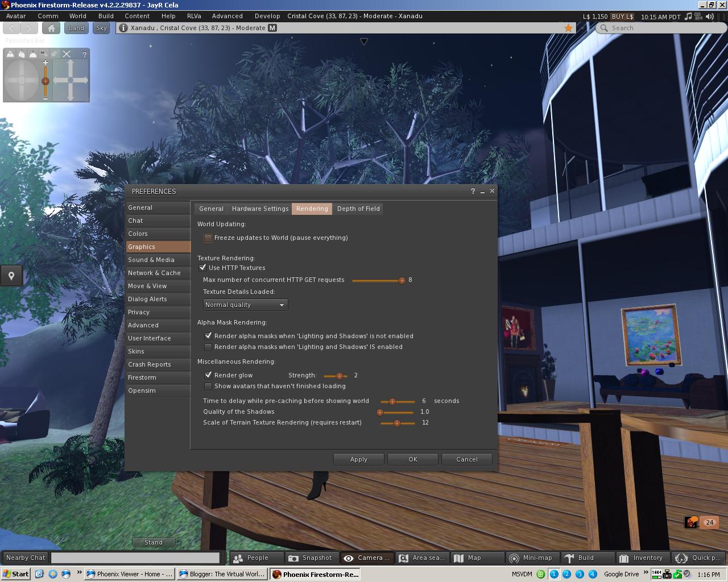Open the Develop menu
Image resolution: width=728 pixels, height=582 pixels.
click(267, 16)
